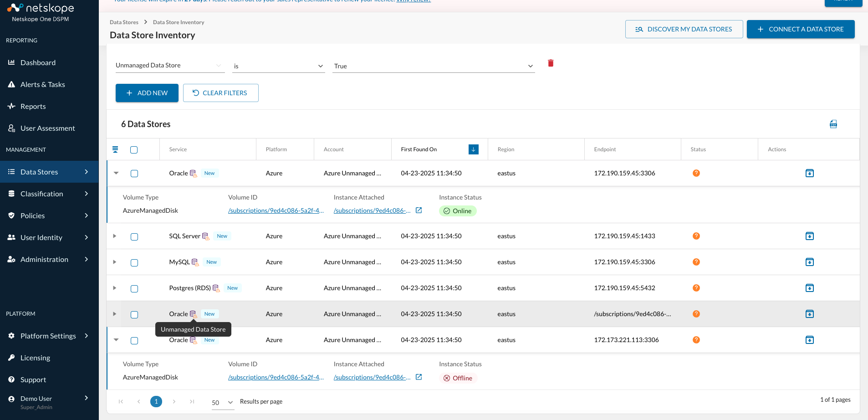Open Reports in sidebar

(x=49, y=106)
